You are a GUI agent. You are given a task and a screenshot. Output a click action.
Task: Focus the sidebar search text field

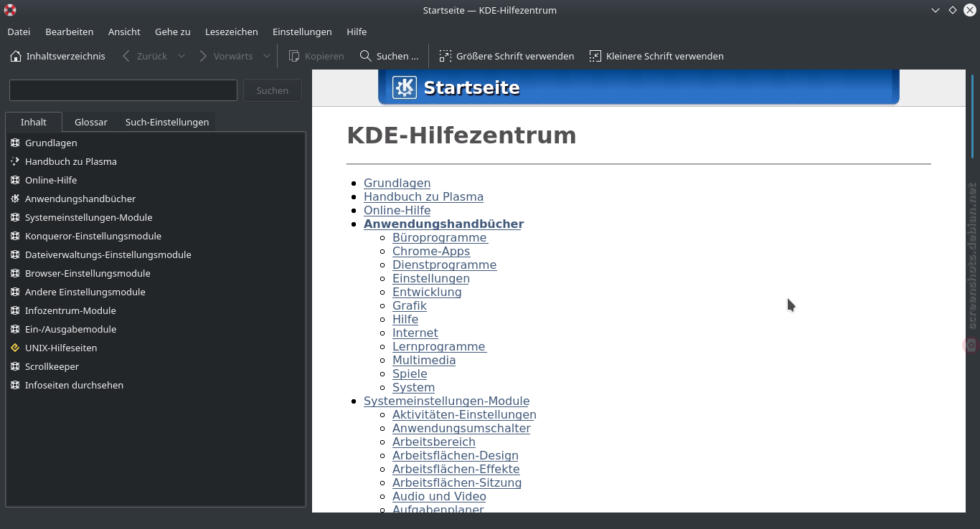click(123, 90)
